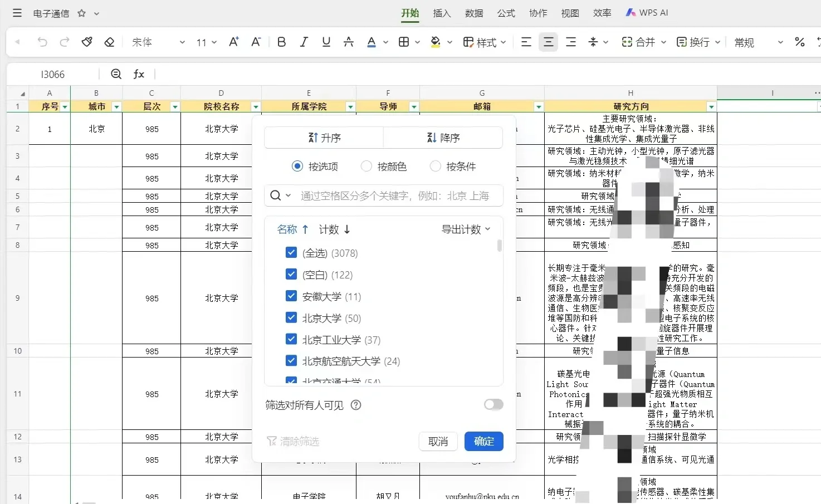Screen dimensions: 821x504
Task: Uncheck the 北京大学 (50) checkbox
Action: pos(291,317)
